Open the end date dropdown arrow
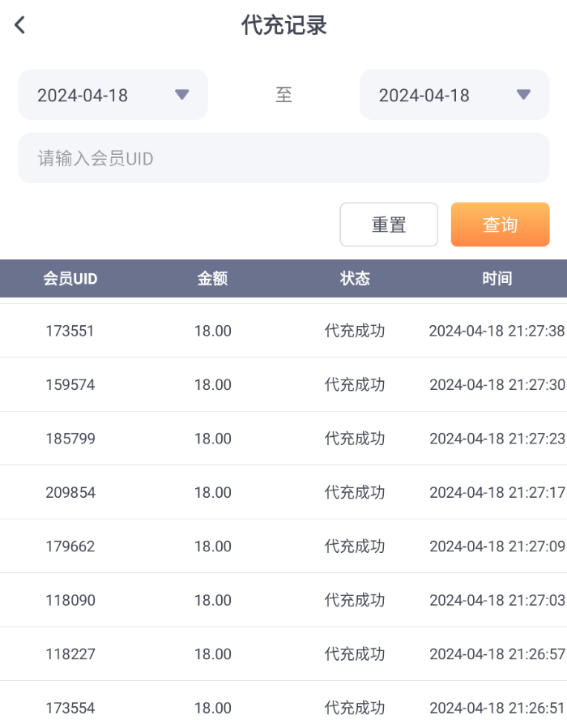The image size is (567, 728). (523, 95)
